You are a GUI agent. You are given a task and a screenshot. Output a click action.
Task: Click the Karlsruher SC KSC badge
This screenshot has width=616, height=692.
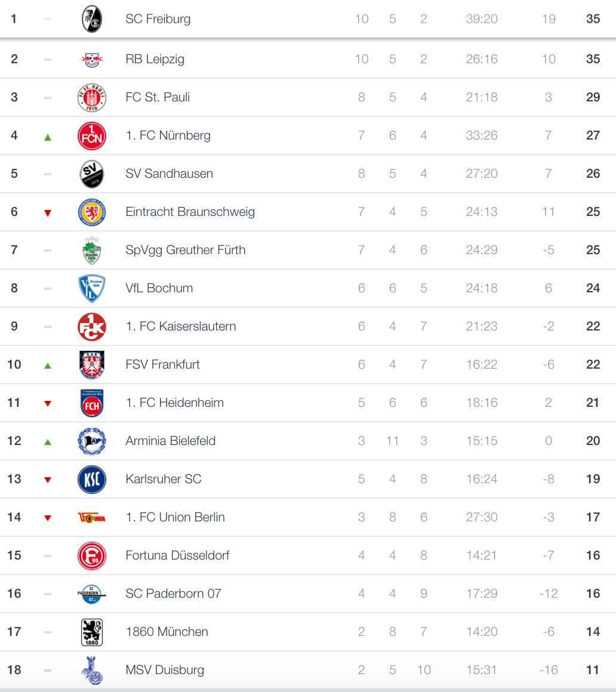(92, 479)
